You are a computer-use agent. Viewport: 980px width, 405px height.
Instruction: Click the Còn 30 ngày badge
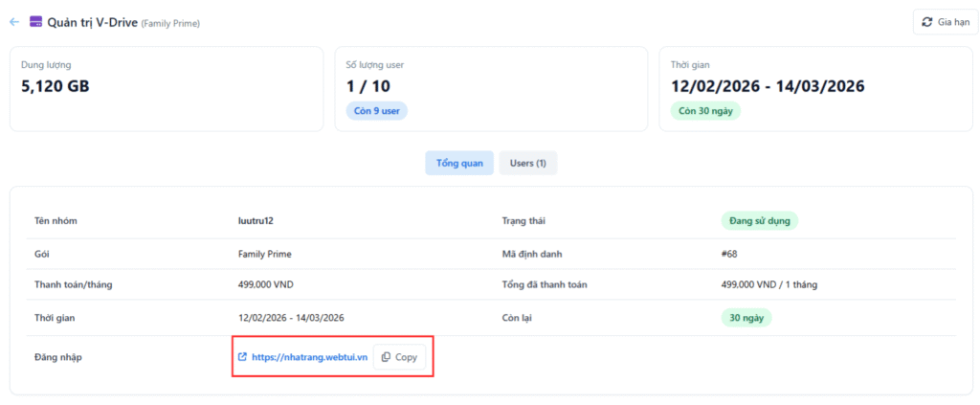pos(705,111)
